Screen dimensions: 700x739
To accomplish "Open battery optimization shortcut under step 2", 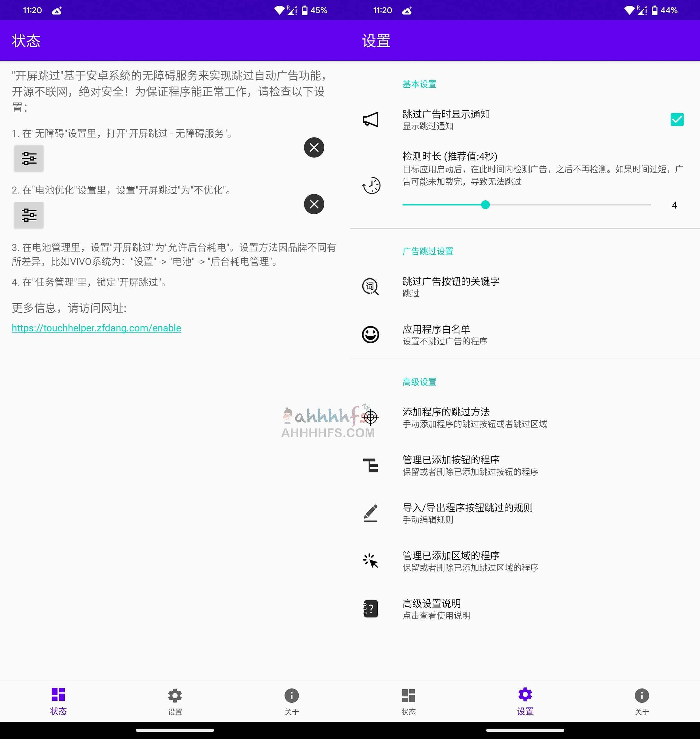I will (x=29, y=215).
